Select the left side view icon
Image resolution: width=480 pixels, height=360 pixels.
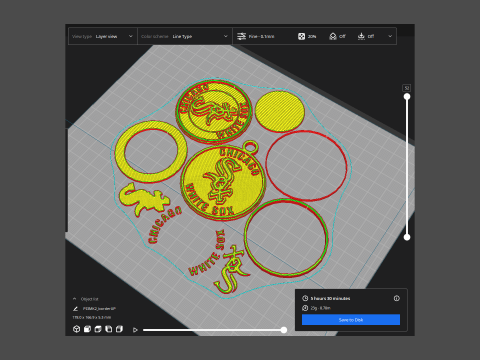pos(108,329)
